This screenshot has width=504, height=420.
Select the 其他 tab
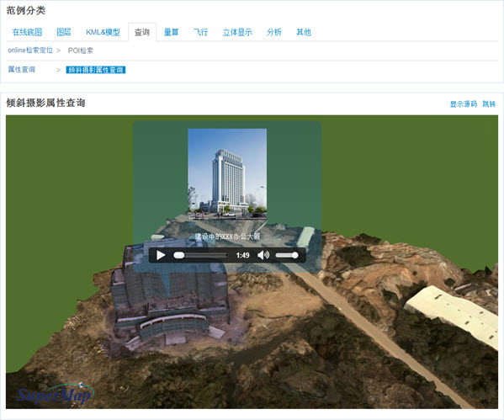point(304,32)
